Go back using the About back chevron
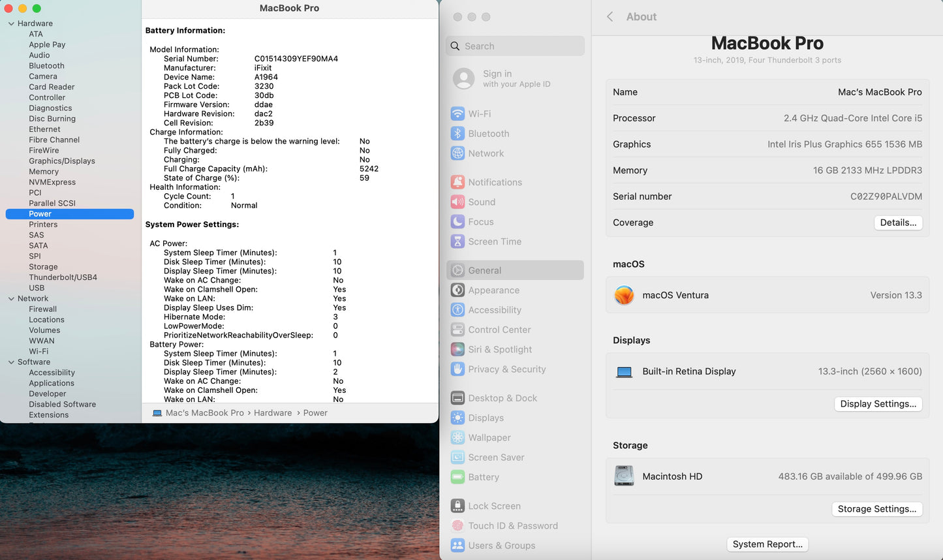 pyautogui.click(x=610, y=17)
